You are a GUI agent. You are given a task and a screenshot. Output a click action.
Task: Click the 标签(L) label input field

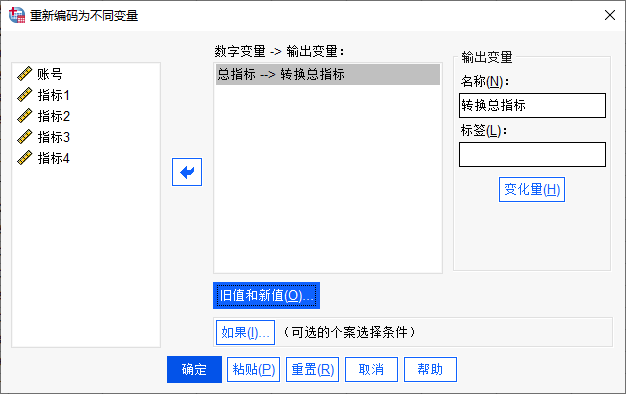[532, 154]
